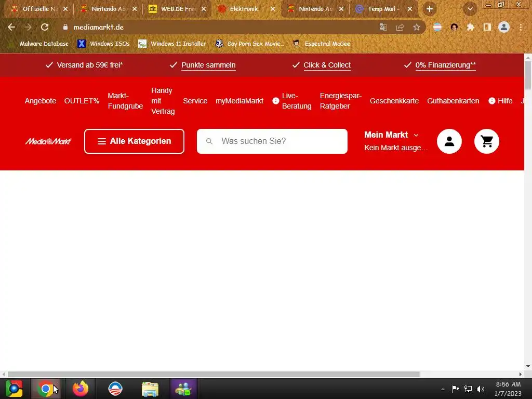Click the address bar showing mediamarkt.de
Viewport: 532px width, 399px height.
(217, 27)
